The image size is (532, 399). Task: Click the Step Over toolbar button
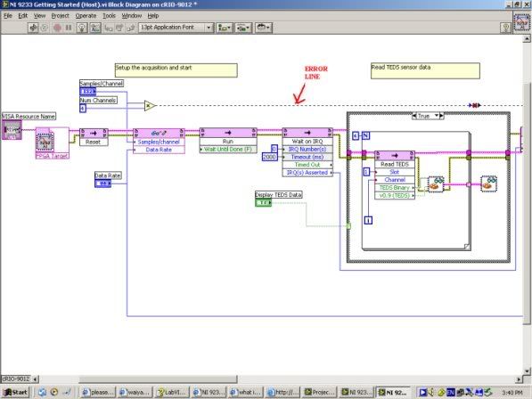[119, 28]
